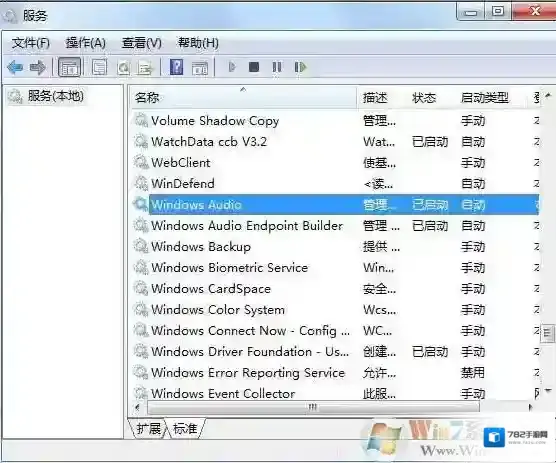The image size is (556, 463).
Task: Click the vertical scrollbar down arrow
Action: pos(548,391)
